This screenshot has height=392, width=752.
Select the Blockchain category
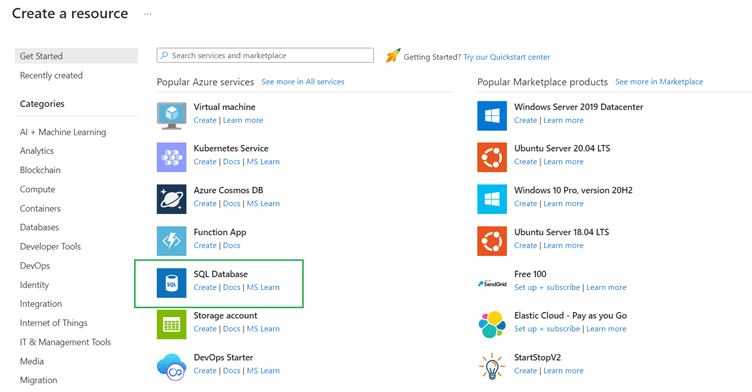click(40, 170)
